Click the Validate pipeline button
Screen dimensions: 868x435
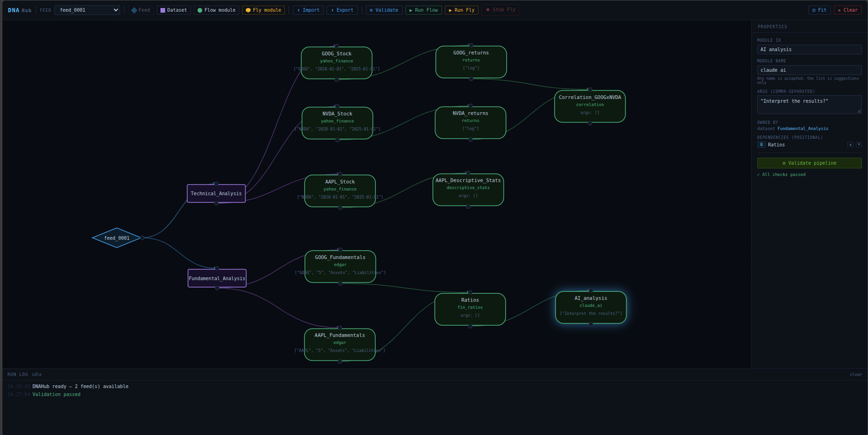pyautogui.click(x=809, y=163)
